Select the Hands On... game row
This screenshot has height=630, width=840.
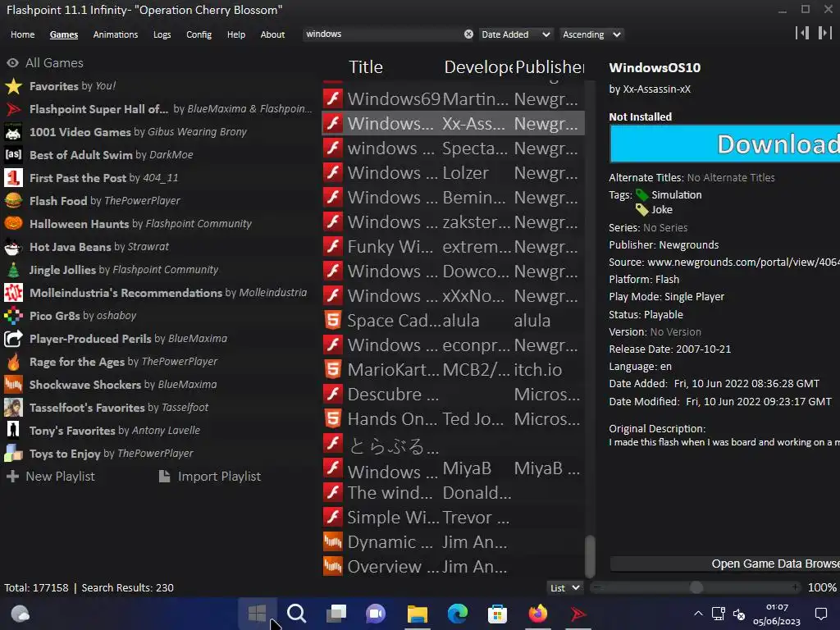point(453,419)
